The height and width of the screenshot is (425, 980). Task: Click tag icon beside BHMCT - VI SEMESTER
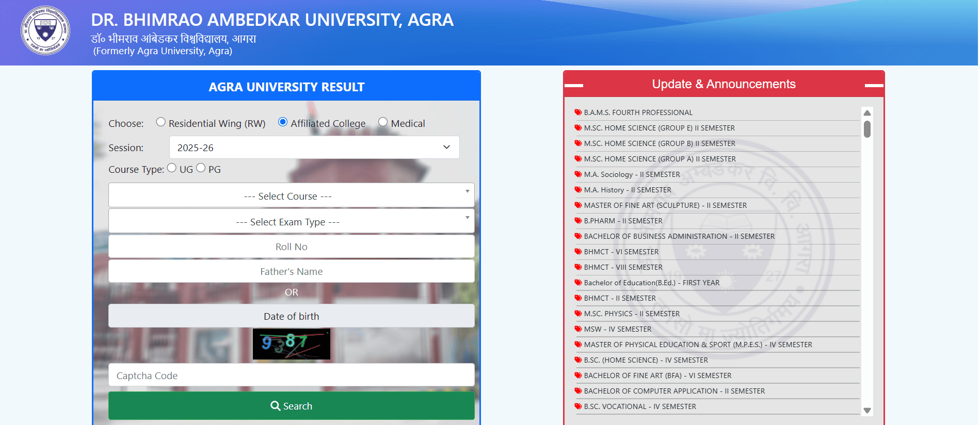578,252
